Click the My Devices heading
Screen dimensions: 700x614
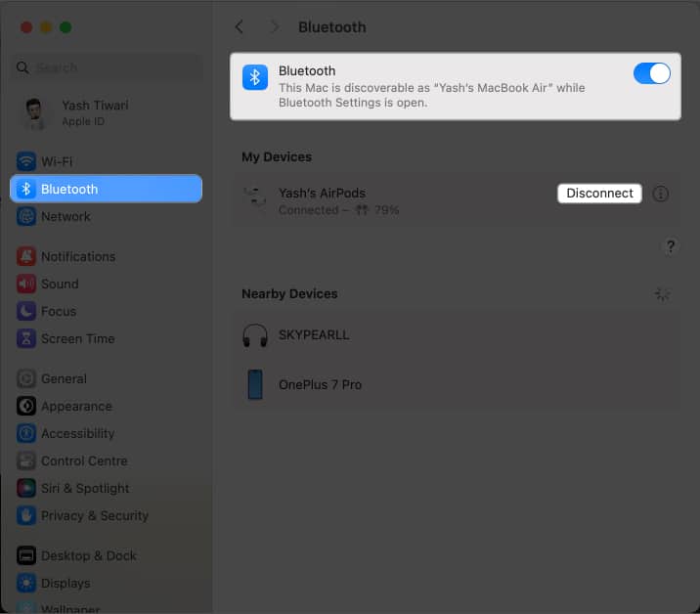click(x=277, y=157)
